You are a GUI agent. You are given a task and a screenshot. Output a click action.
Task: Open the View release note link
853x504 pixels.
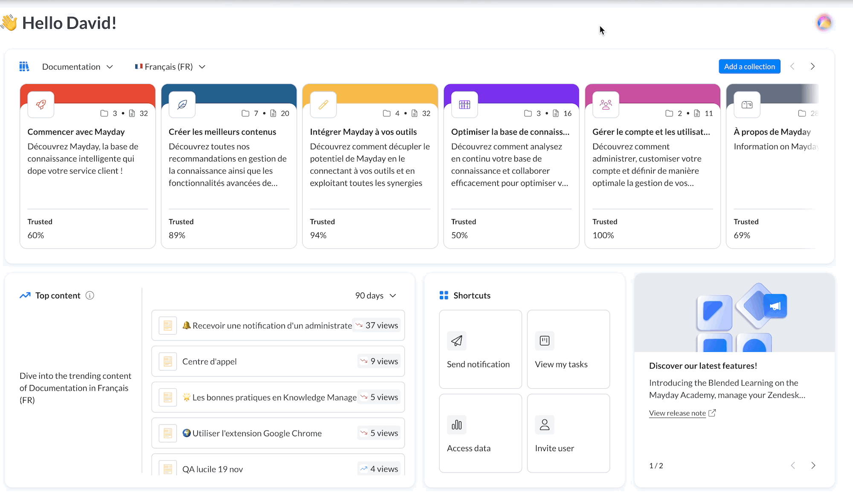[x=677, y=413]
